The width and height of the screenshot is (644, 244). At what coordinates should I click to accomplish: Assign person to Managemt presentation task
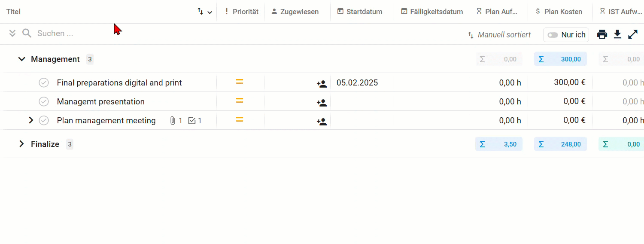[x=322, y=103]
